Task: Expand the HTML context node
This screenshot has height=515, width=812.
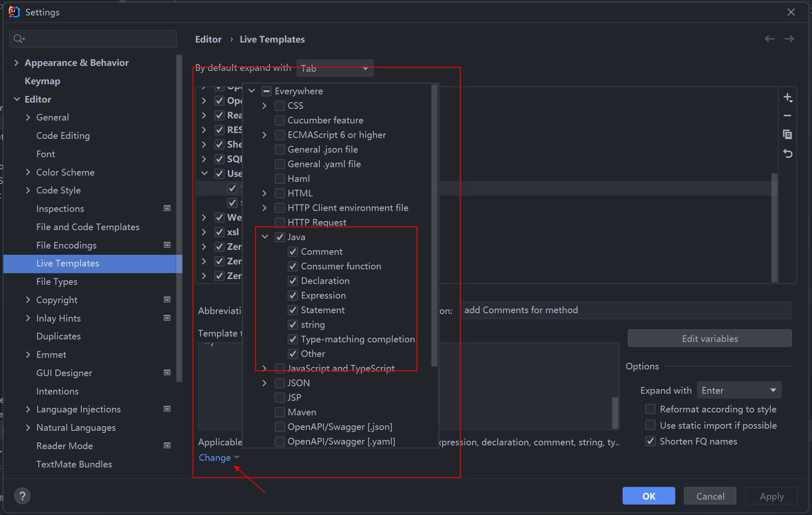Action: click(x=264, y=193)
